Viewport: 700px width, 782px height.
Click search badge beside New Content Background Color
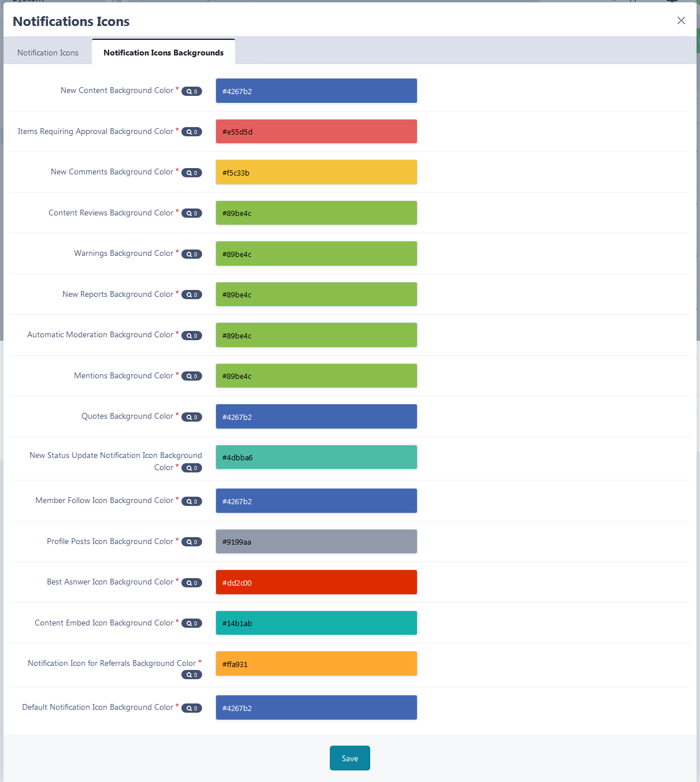pyautogui.click(x=192, y=91)
